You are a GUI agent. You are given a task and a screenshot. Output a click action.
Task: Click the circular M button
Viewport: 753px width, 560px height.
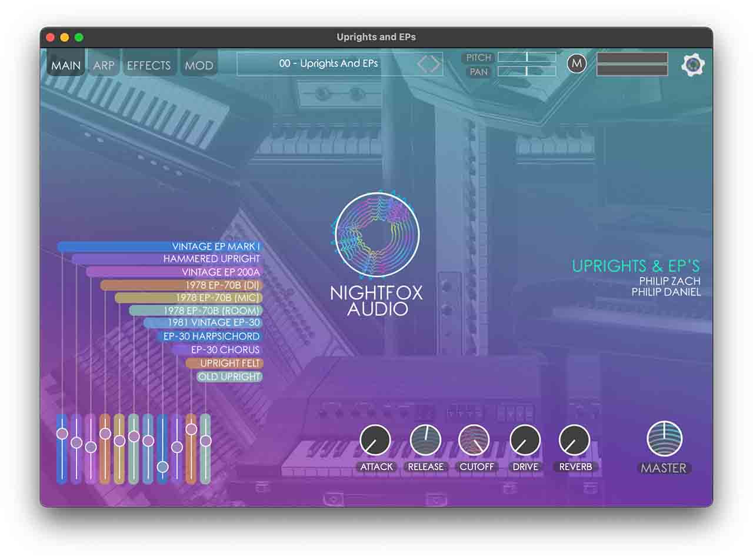coord(577,64)
